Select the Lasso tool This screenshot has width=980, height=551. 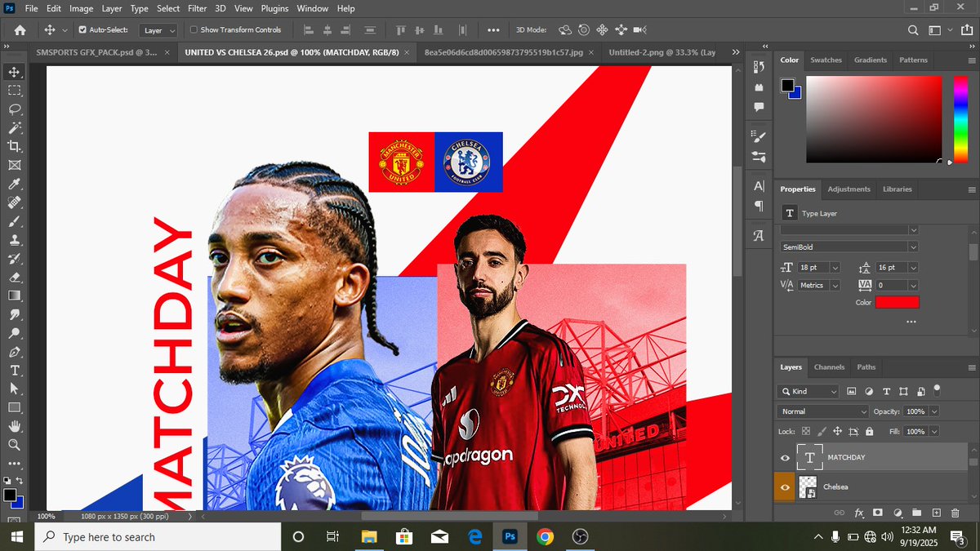(x=14, y=109)
